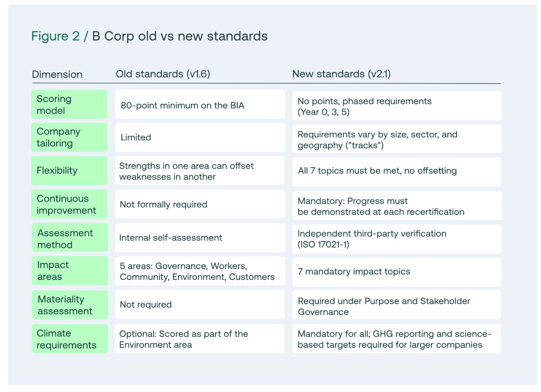Select the green 'Flexibility' label
The height and width of the screenshot is (392, 541).
[x=69, y=171]
